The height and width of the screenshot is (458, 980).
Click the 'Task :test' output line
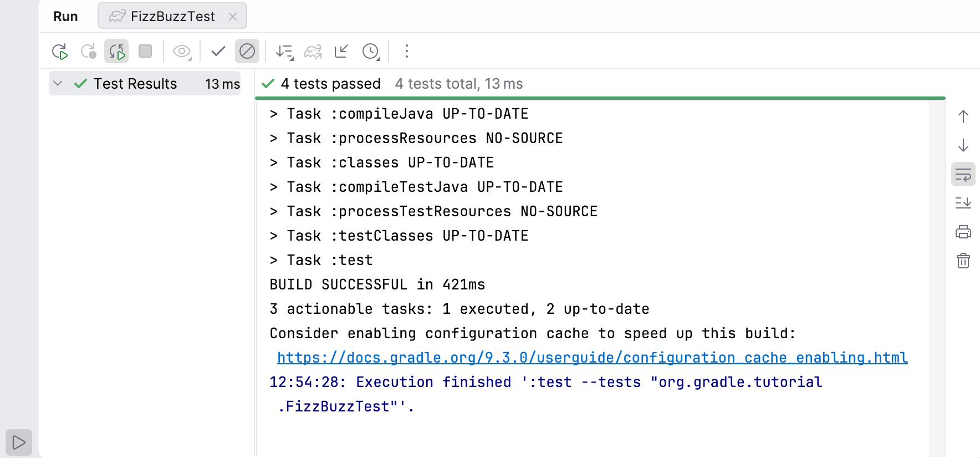coord(321,260)
